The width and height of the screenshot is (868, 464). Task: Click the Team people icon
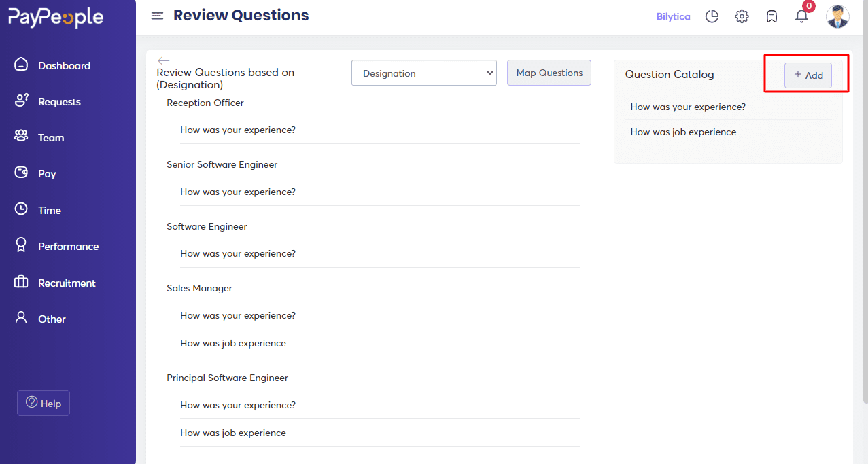pos(21,137)
